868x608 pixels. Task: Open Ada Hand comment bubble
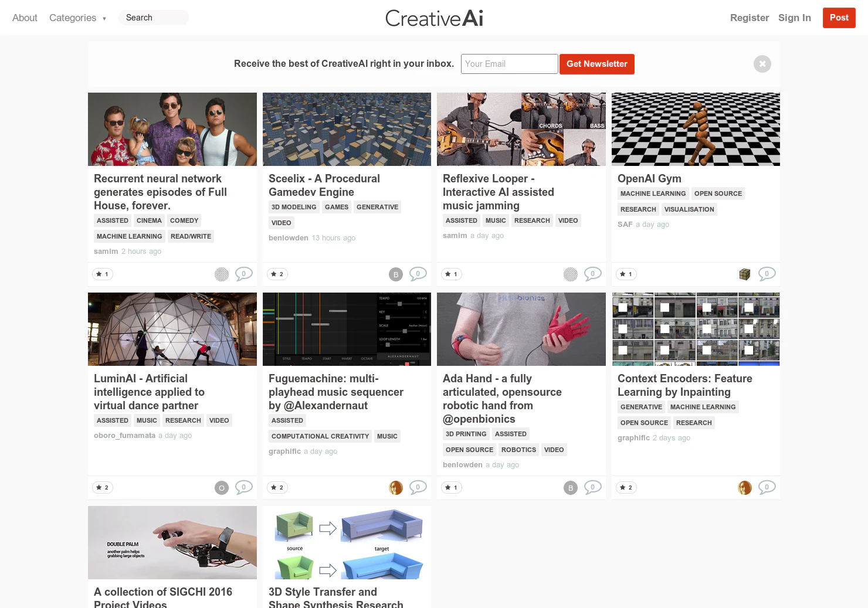(x=593, y=487)
